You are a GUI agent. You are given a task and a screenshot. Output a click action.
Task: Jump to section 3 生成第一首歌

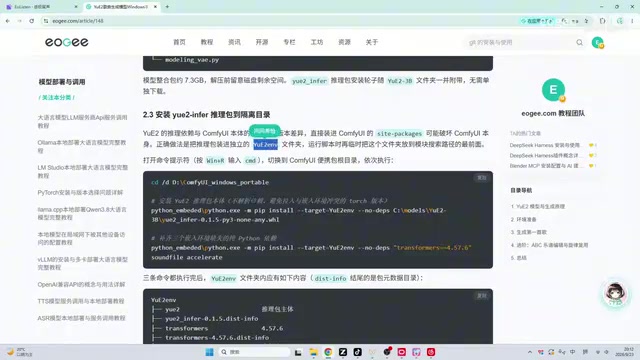529,232
